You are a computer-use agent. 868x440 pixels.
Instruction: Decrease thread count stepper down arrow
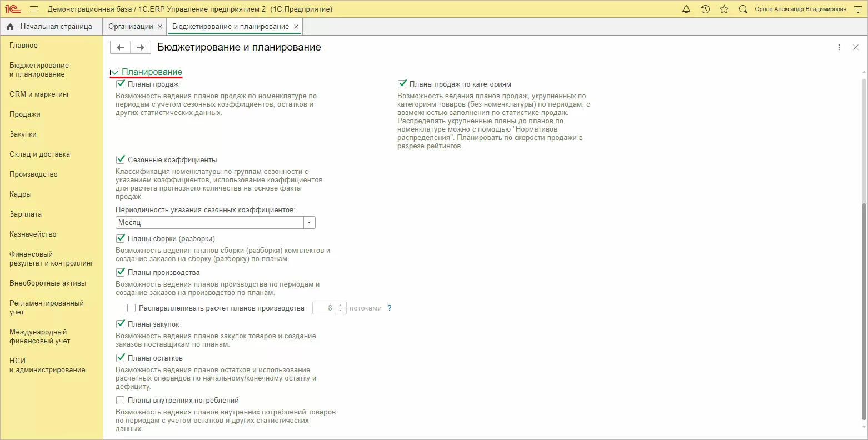(x=341, y=311)
